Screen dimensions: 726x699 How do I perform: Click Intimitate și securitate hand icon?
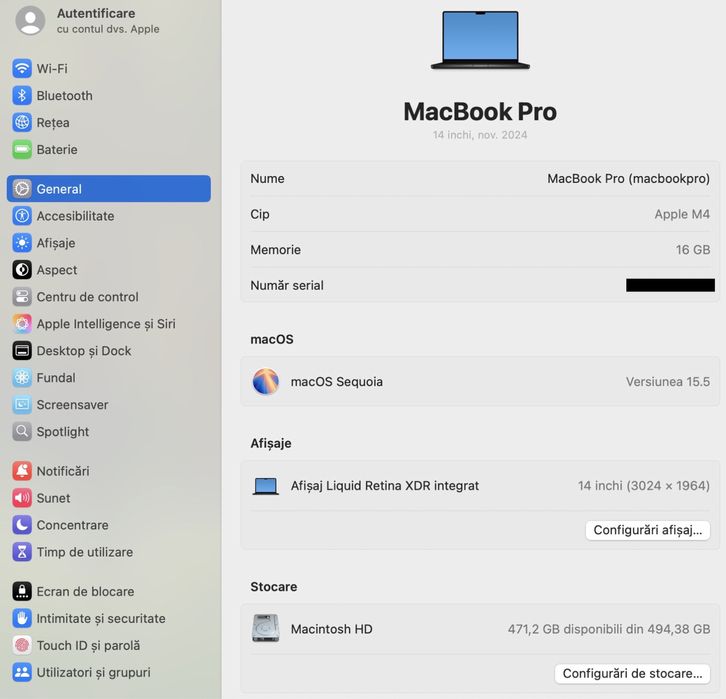click(22, 618)
